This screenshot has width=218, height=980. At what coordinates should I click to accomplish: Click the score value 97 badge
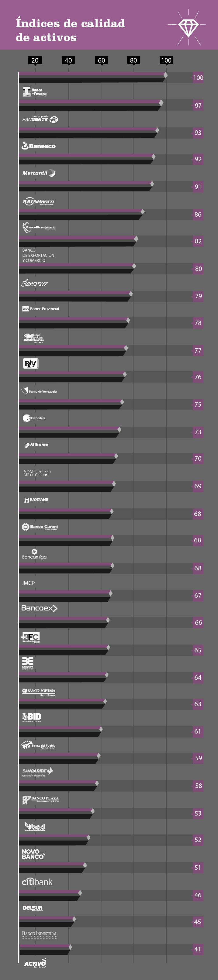pyautogui.click(x=198, y=105)
